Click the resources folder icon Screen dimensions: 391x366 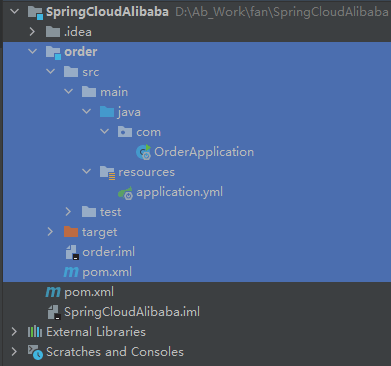pyautogui.click(x=107, y=173)
